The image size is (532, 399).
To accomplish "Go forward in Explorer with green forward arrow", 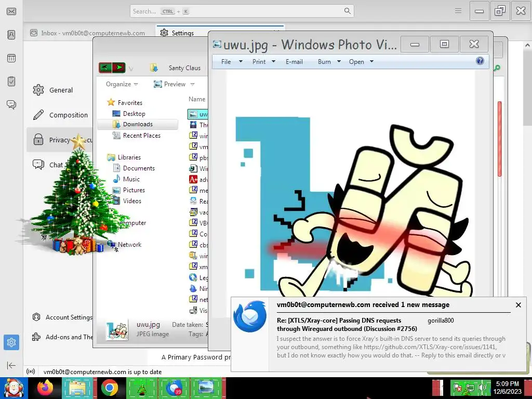I will (119, 68).
